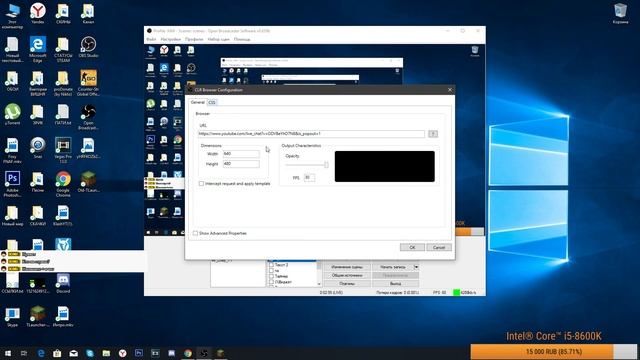Open Task View on the taskbar
This screenshot has width=640, height=360.
click(x=24, y=353)
